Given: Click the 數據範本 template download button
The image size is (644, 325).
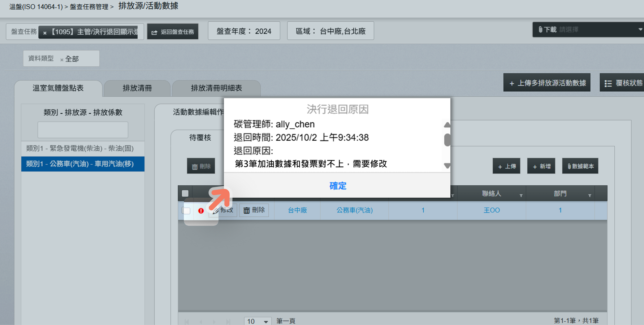Looking at the screenshot, I should (x=580, y=166).
